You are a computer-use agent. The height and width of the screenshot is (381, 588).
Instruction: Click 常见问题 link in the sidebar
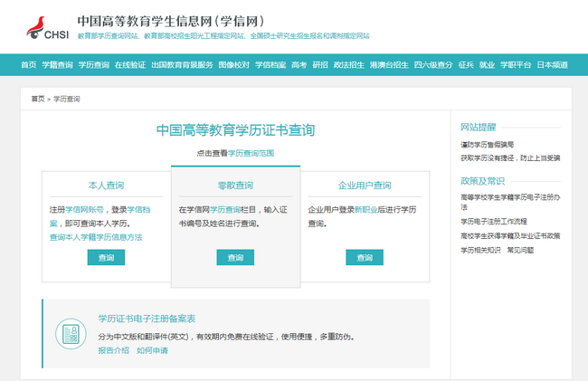tap(520, 249)
